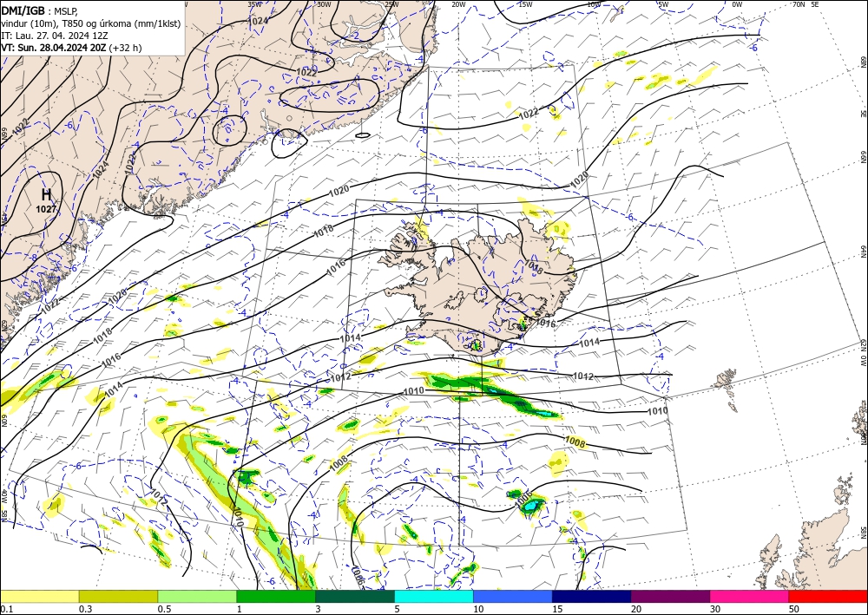Screen dimensions: 868x615
Task: Click the 'VT: Sun. 28.04.2024 20Z (+32 h)' line
Action: click(x=71, y=48)
